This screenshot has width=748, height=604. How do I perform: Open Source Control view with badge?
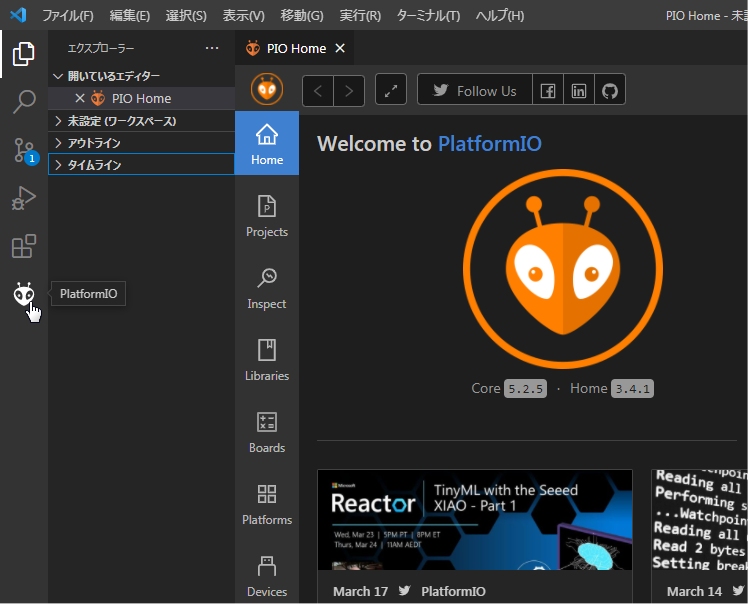pyautogui.click(x=24, y=150)
